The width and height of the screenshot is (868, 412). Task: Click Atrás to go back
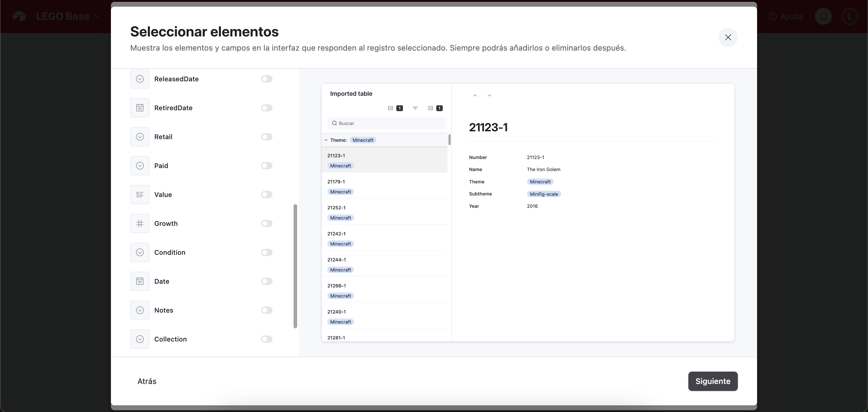147,381
